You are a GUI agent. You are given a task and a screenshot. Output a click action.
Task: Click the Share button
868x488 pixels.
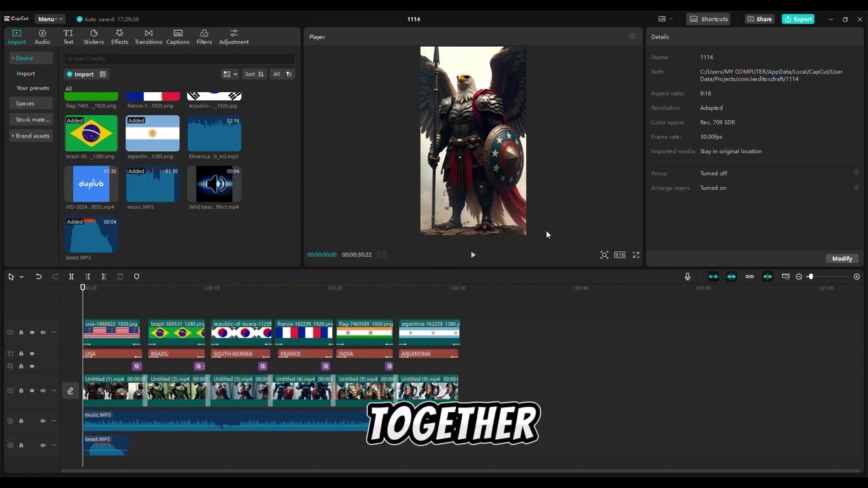pos(759,19)
